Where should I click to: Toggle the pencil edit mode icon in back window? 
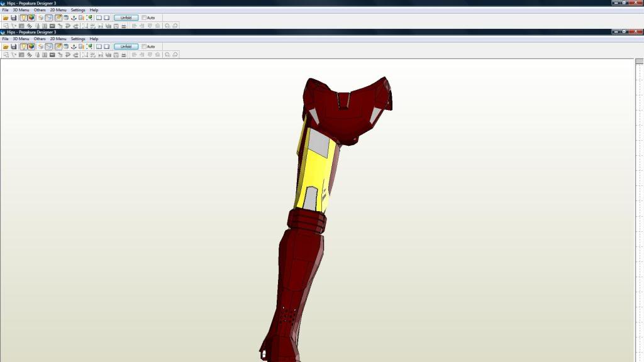click(x=58, y=18)
